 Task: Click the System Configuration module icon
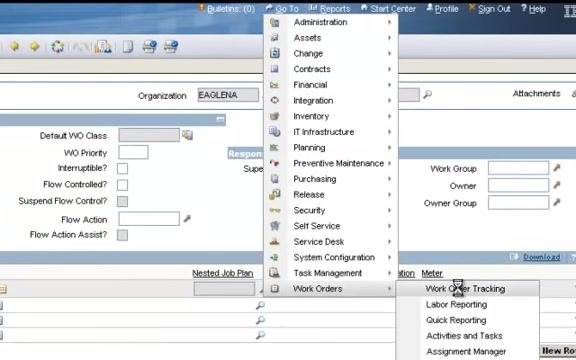(274, 258)
